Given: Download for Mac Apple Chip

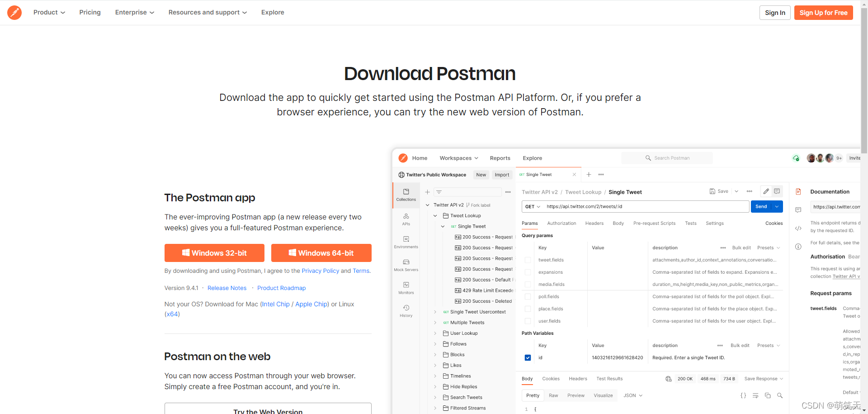Looking at the screenshot, I should (x=311, y=304).
